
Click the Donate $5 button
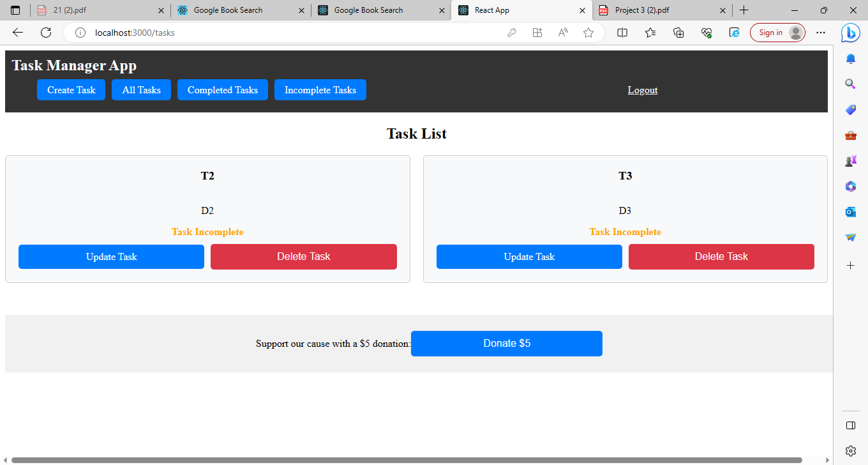507,344
